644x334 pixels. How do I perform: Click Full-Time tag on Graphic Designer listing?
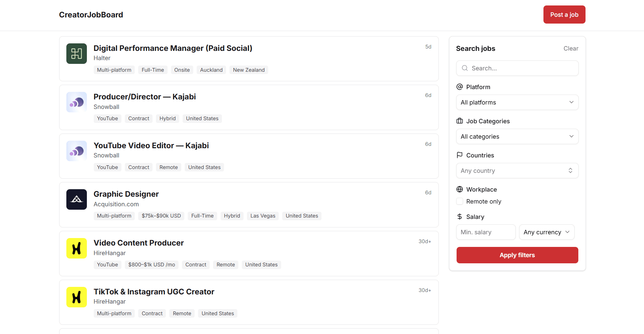202,216
